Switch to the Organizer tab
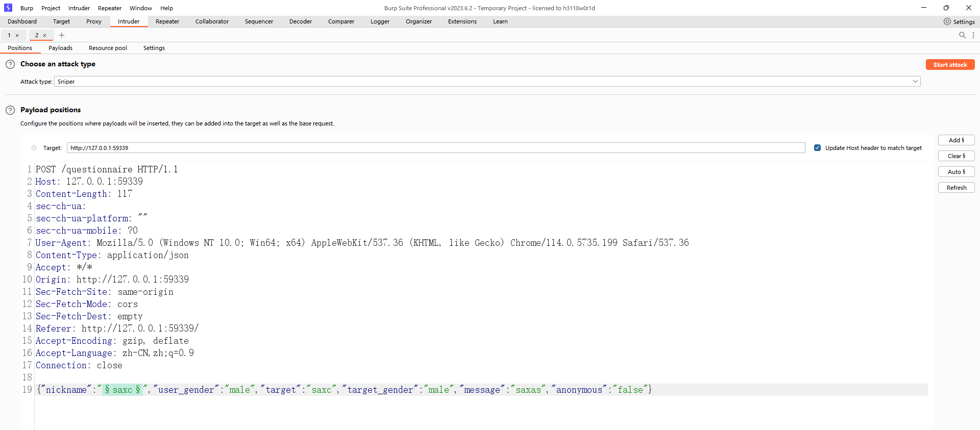This screenshot has width=980, height=430. [419, 21]
